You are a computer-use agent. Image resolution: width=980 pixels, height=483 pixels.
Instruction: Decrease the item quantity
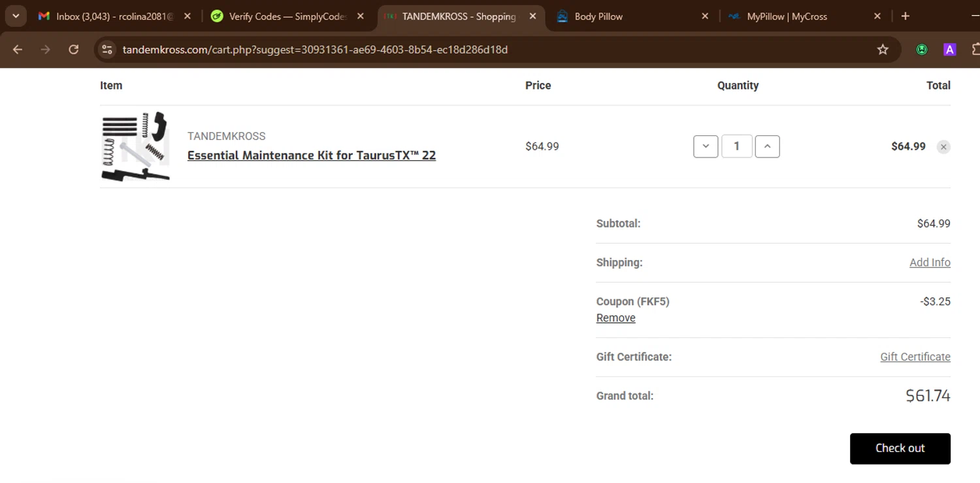[706, 146]
